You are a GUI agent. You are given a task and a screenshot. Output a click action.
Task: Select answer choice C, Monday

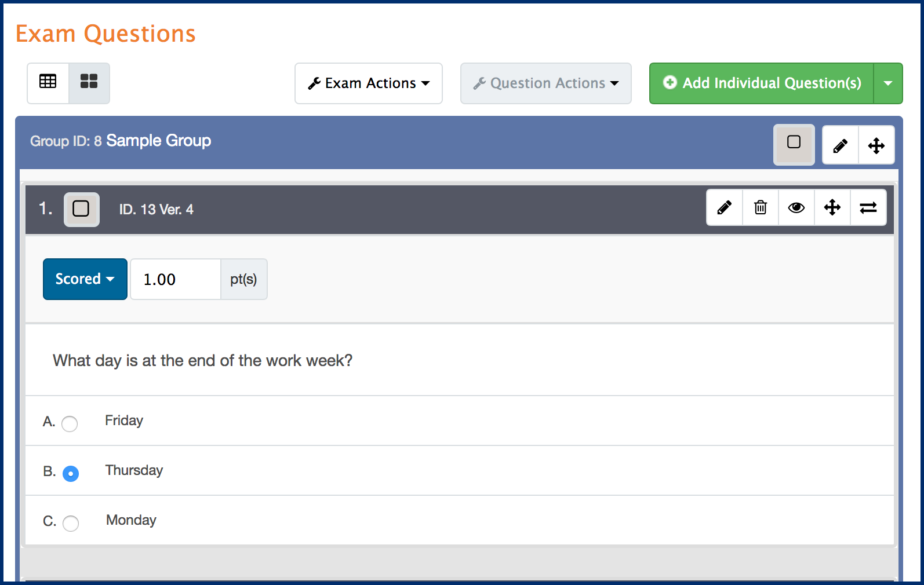point(71,524)
